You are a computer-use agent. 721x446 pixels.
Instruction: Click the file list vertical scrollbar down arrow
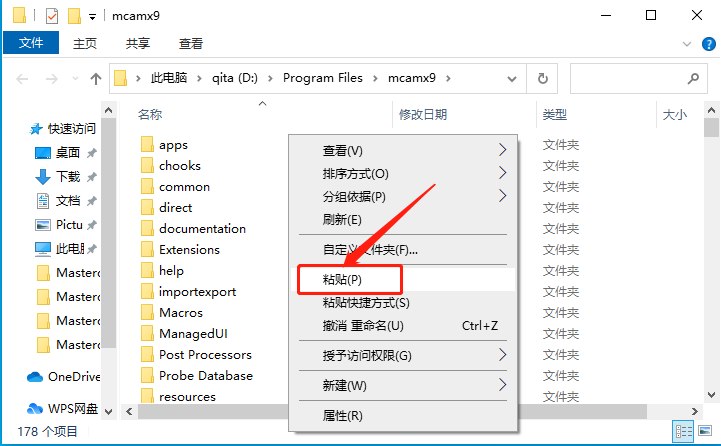(x=711, y=395)
